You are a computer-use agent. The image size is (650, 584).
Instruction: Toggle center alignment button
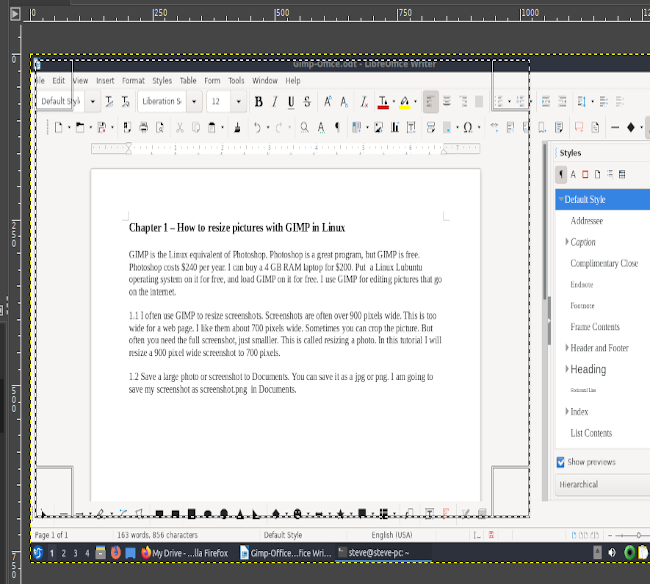pyautogui.click(x=446, y=102)
